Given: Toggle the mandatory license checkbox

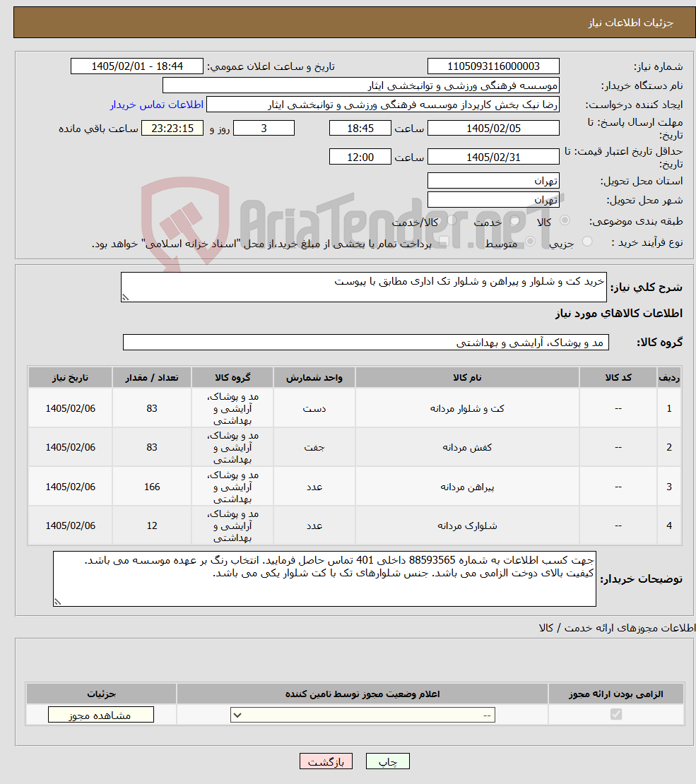Looking at the screenshot, I should pos(616,715).
